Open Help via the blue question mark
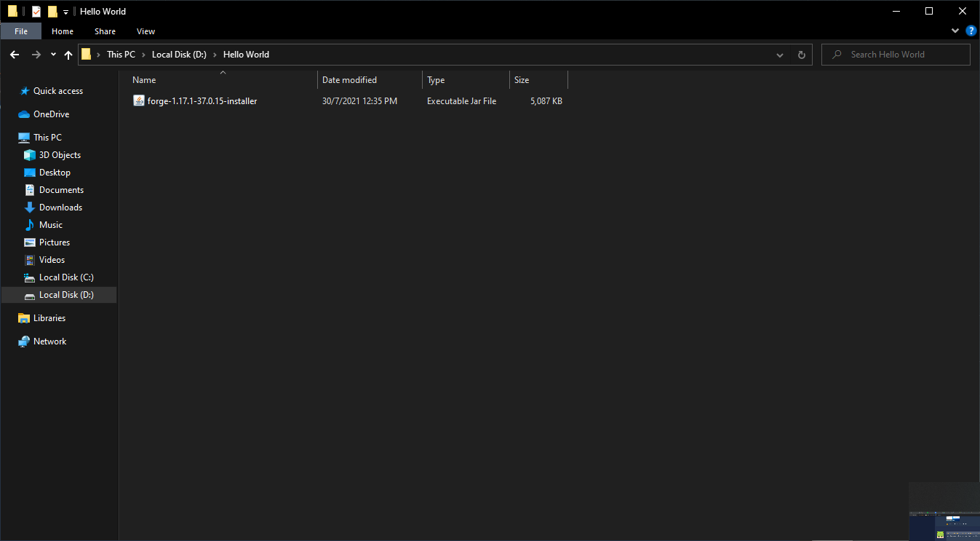 [971, 31]
